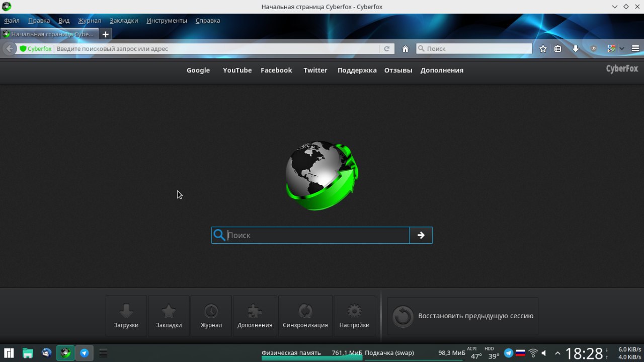Open the volume tray icon
The width and height of the screenshot is (644, 362).
(544, 353)
